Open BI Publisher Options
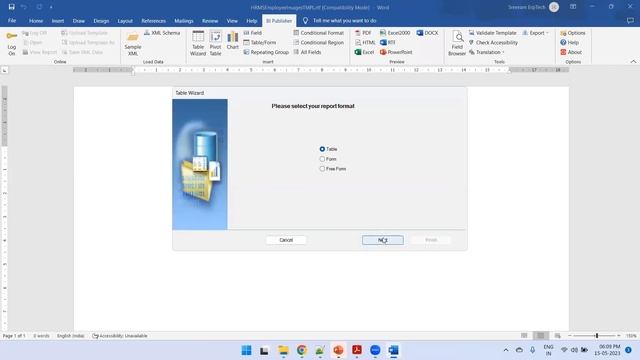This screenshot has width=640, height=360. point(573,33)
